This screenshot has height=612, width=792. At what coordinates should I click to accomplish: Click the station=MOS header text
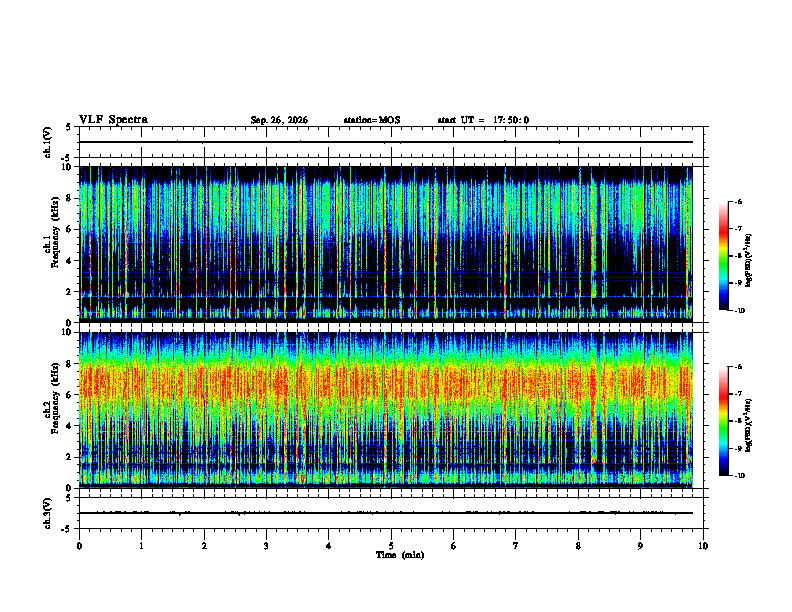tap(372, 120)
